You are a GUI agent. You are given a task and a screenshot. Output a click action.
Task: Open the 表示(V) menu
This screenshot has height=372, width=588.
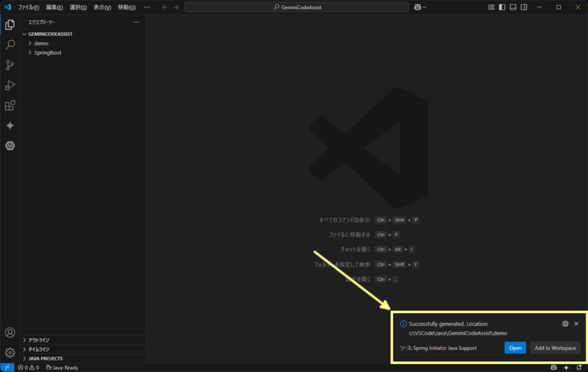click(x=102, y=7)
